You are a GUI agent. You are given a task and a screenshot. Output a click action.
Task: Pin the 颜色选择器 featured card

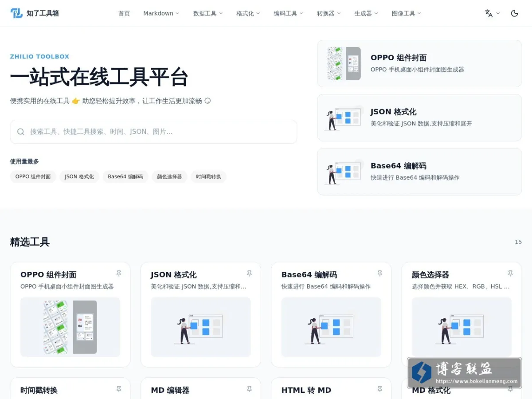[x=510, y=274]
